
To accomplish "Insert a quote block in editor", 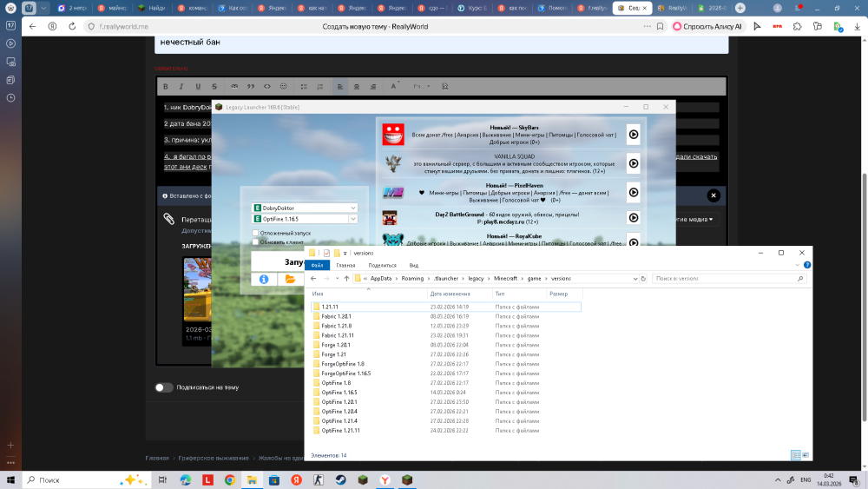I will point(251,86).
